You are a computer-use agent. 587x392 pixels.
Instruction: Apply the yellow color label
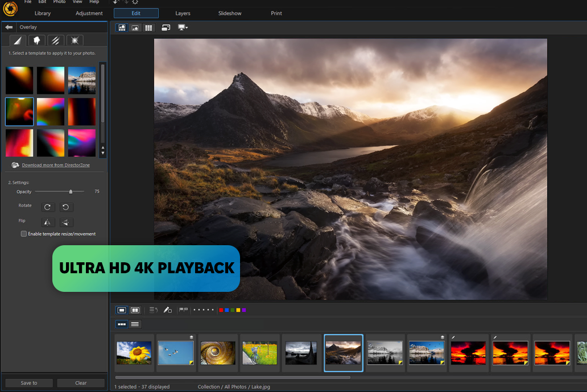pyautogui.click(x=238, y=310)
